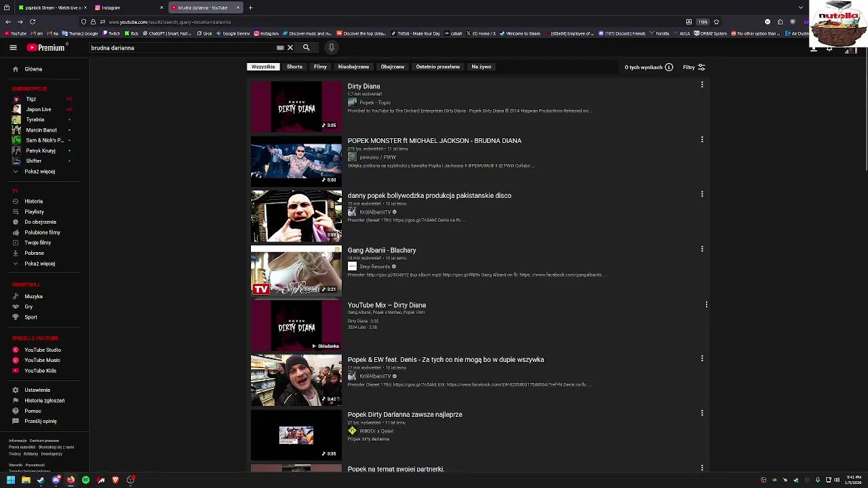Click the YouTube Premium logo
This screenshot has width=868, height=488.
[47, 47]
